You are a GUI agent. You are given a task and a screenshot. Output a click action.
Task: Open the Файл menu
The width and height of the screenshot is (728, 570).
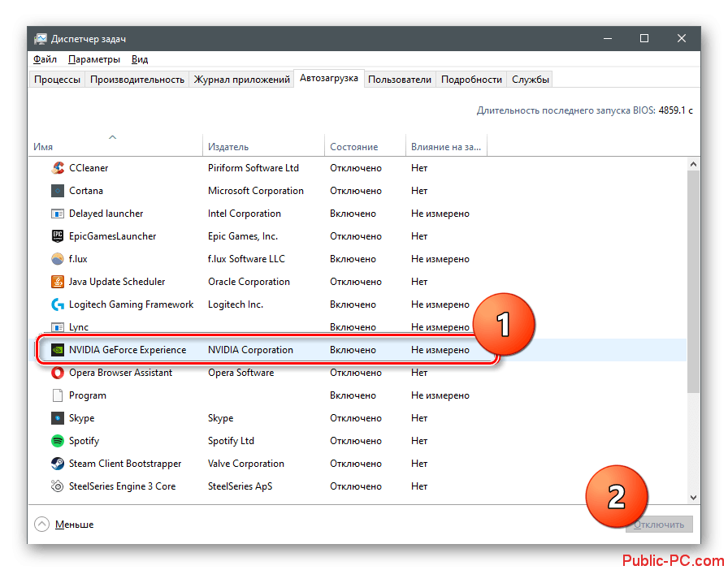pyautogui.click(x=45, y=59)
